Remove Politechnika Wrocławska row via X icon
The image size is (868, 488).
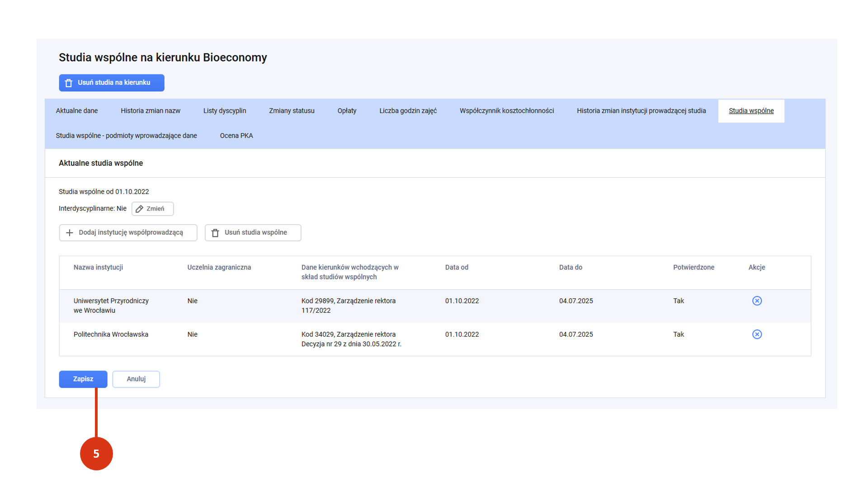pos(757,334)
